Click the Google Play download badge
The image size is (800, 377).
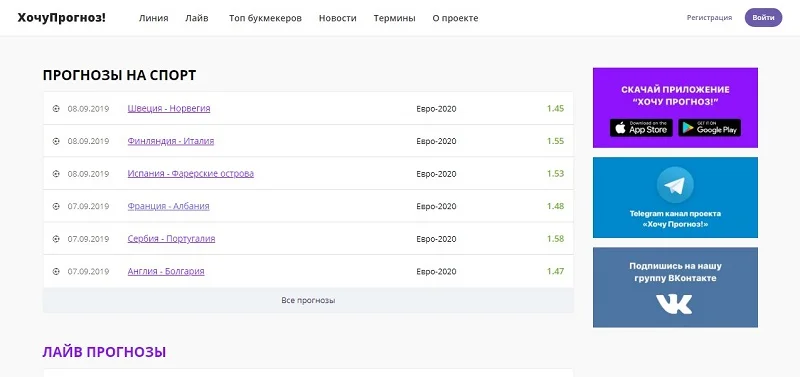(x=709, y=128)
